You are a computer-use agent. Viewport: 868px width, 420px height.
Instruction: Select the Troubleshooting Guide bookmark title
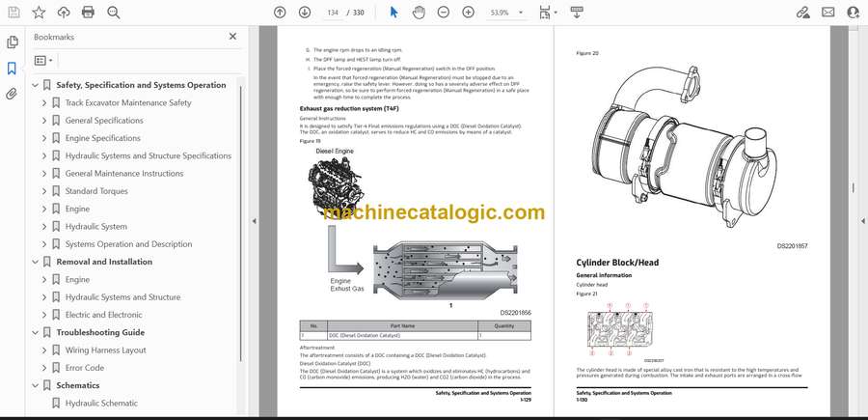point(100,332)
